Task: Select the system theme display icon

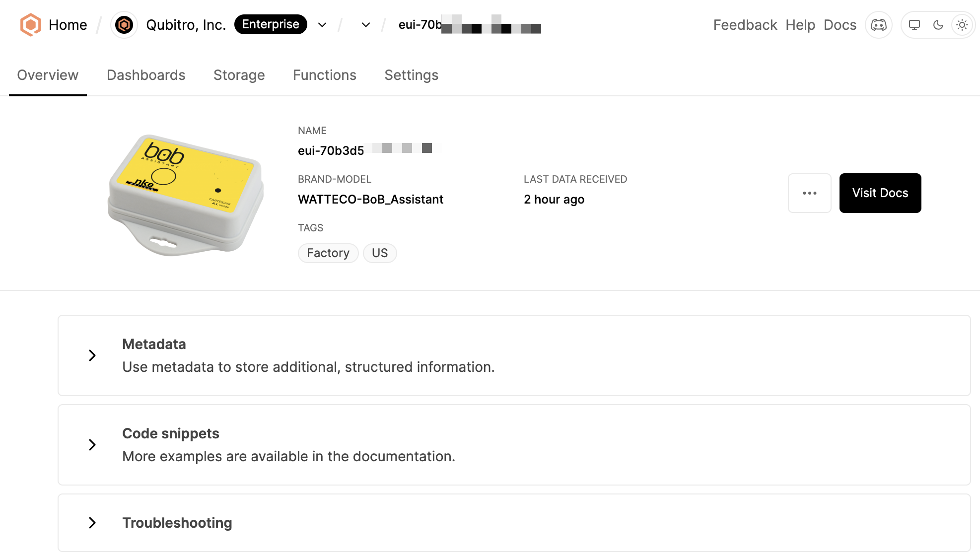Action: tap(914, 24)
